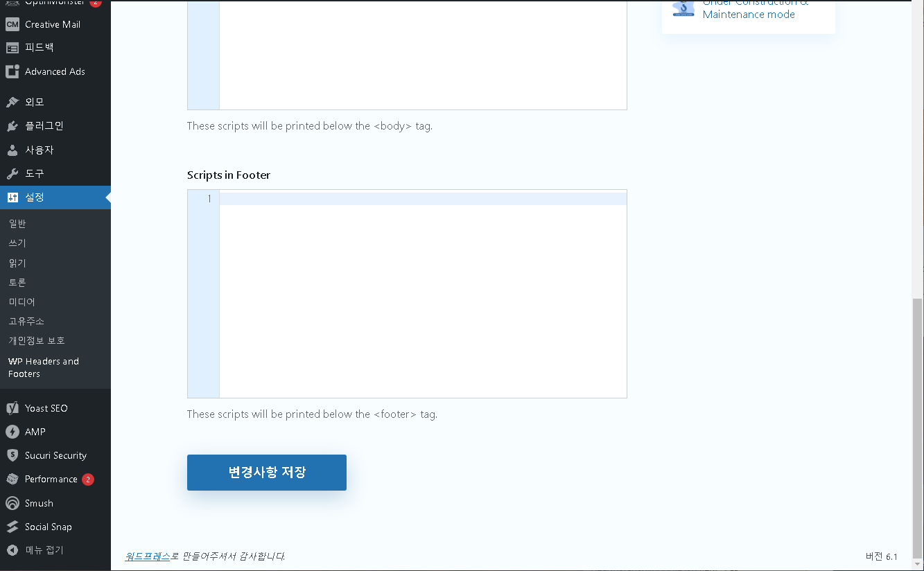Click line number 1 in footer editor

point(209,199)
